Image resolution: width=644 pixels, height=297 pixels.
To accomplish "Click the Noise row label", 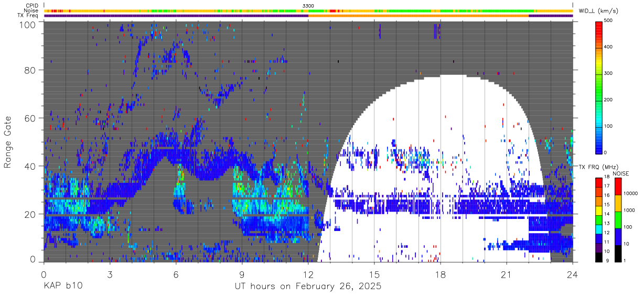I will point(31,10).
